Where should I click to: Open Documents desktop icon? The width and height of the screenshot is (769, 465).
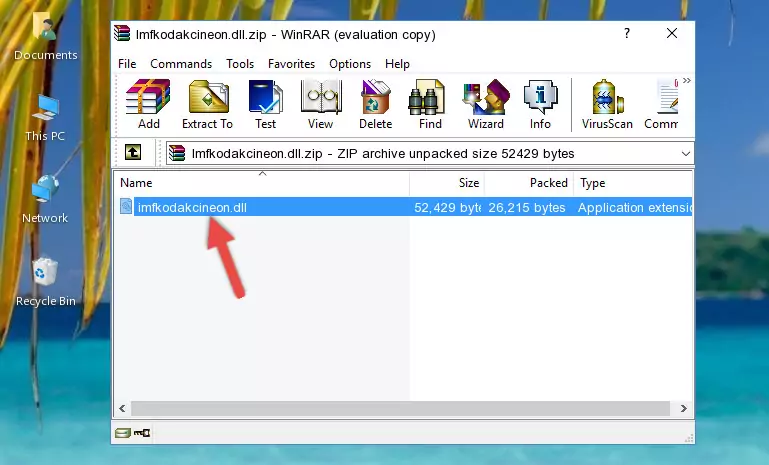[x=45, y=37]
